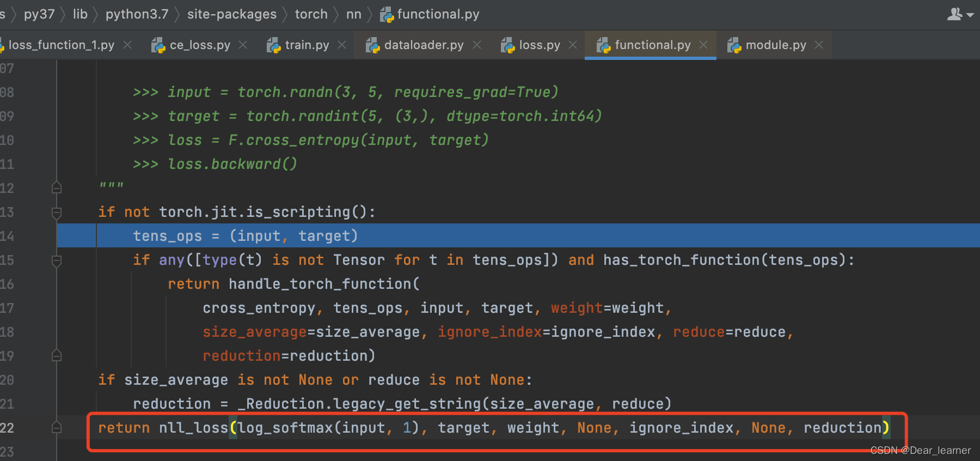This screenshot has width=980, height=461.
Task: Click 'size_average=size_average' argument
Action: coord(311,332)
